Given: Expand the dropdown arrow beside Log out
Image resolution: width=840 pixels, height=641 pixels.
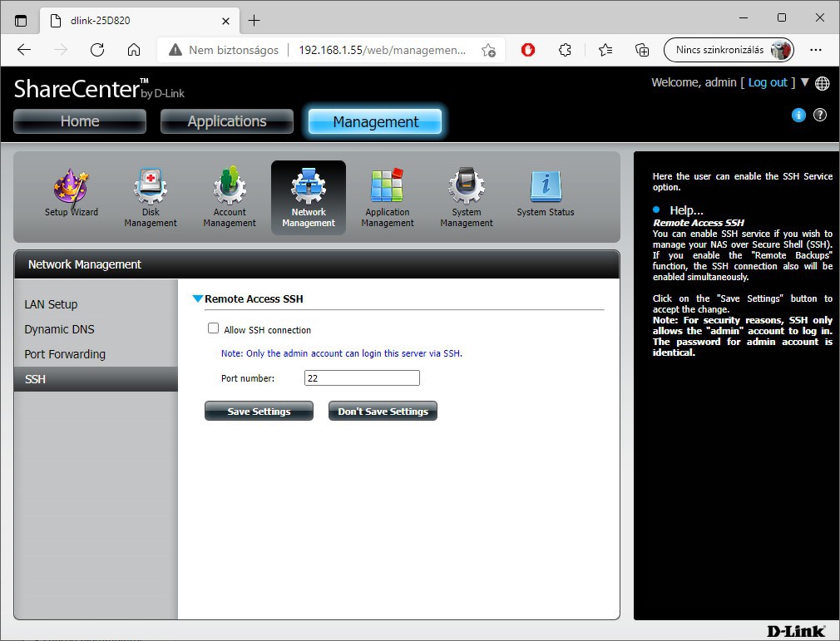Looking at the screenshot, I should tap(804, 82).
